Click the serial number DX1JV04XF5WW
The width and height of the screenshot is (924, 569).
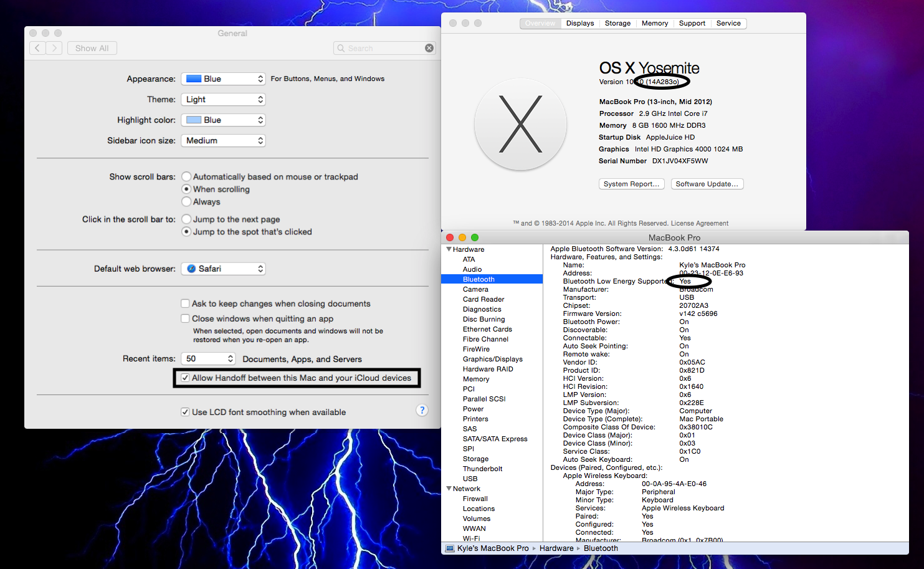click(x=680, y=161)
